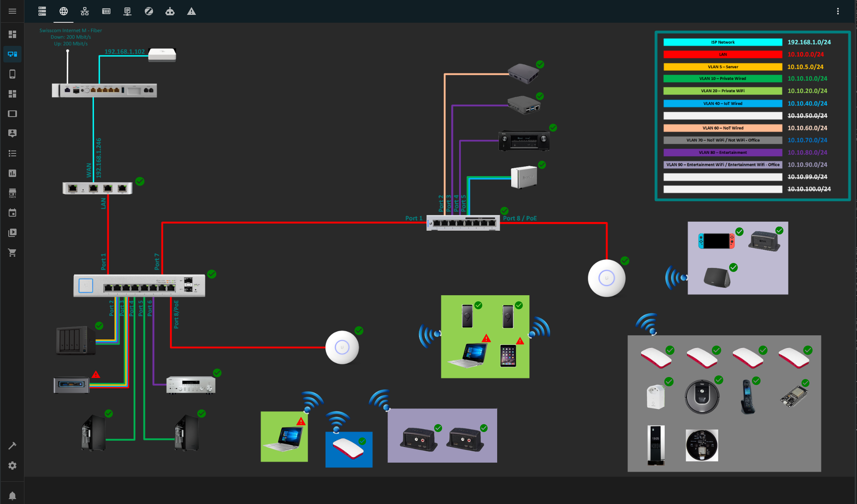Open the Logbook list sidebar item
This screenshot has width=857, height=504.
[12, 153]
